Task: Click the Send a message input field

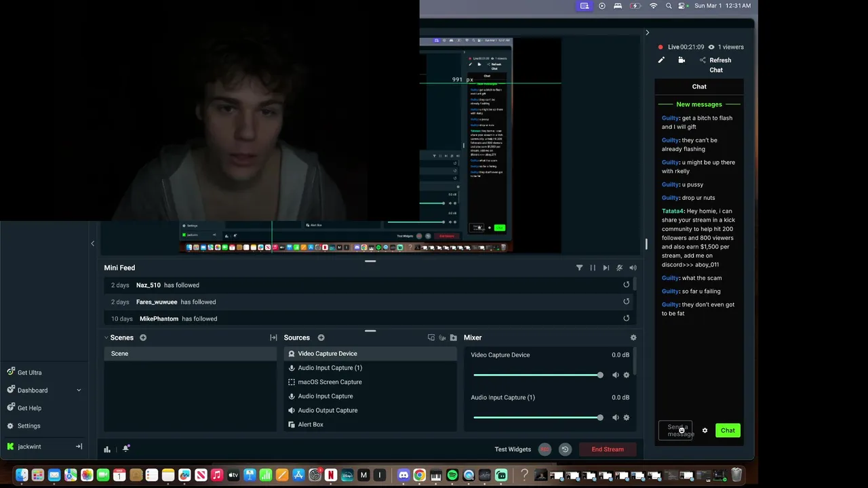Action: click(675, 430)
